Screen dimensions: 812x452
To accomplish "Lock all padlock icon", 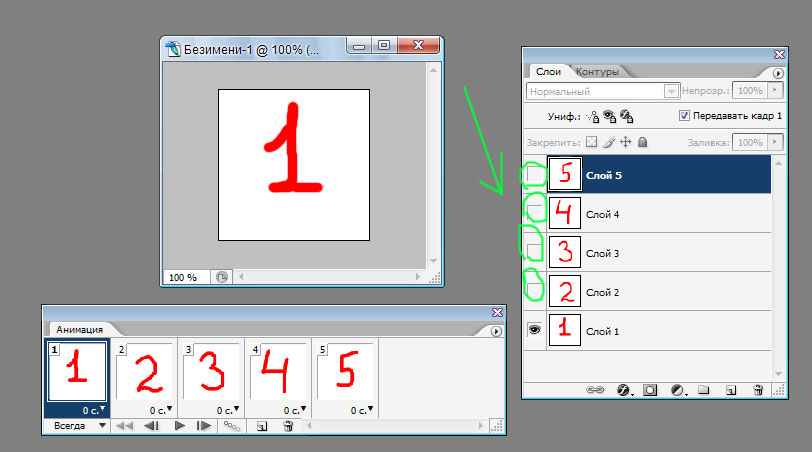I will (x=642, y=142).
